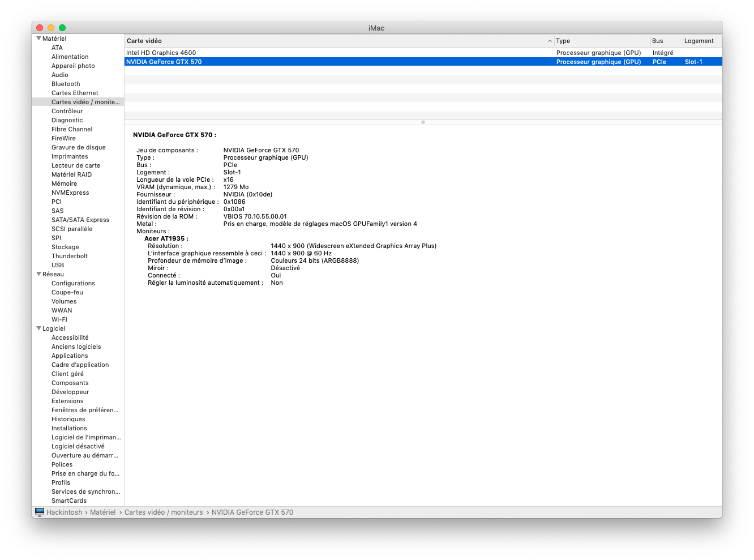Select Thunderbolt in the sidebar

click(x=70, y=256)
